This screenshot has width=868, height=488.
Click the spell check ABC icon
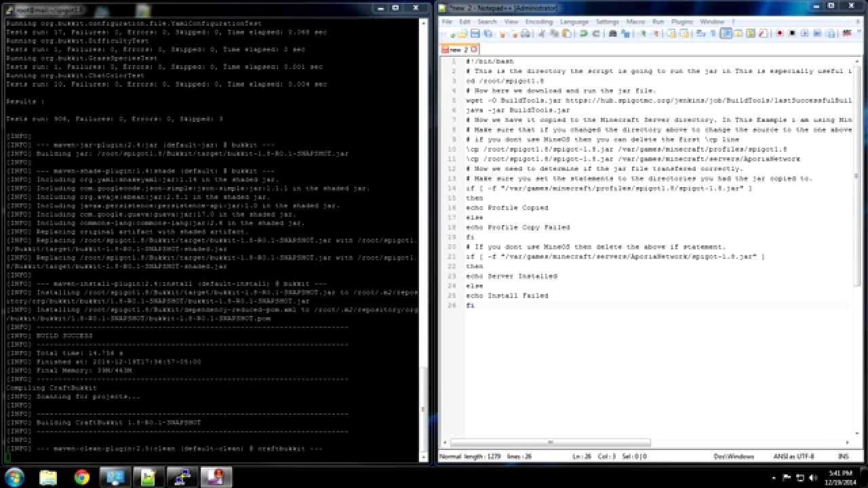point(846,33)
